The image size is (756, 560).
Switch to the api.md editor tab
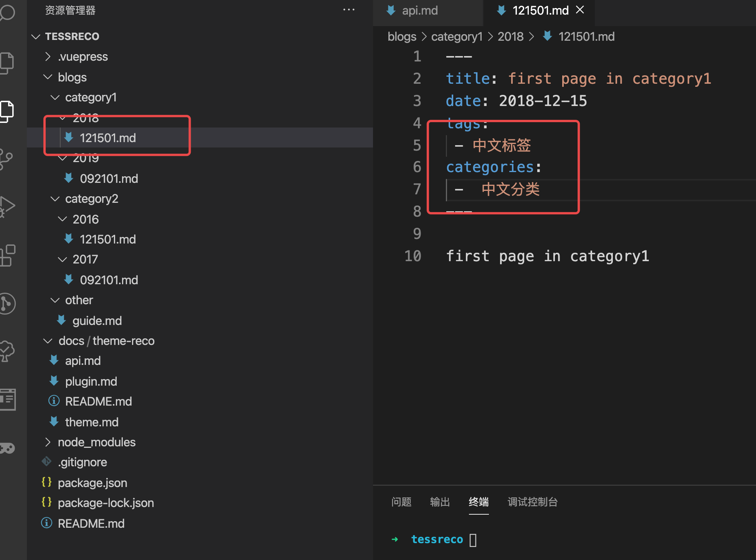point(419,11)
